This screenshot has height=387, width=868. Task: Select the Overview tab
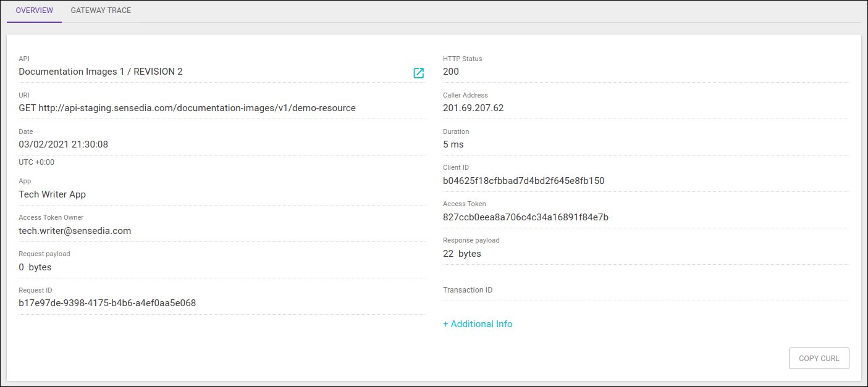[34, 10]
